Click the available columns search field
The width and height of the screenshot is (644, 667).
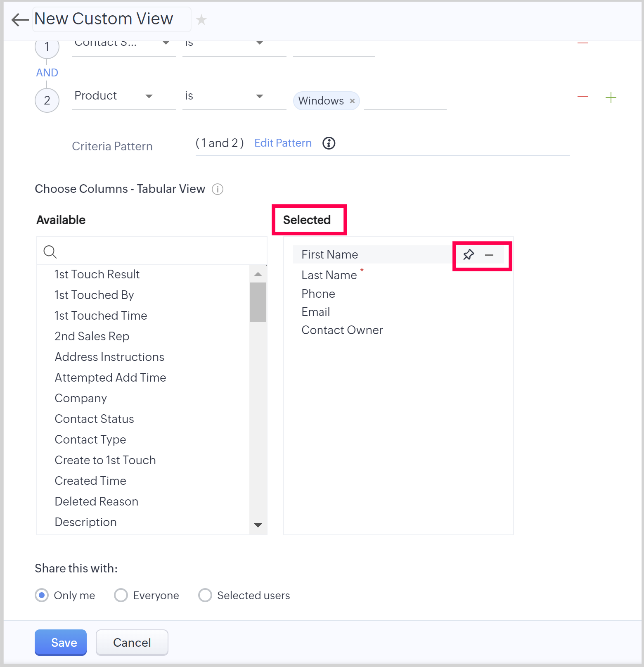point(157,252)
